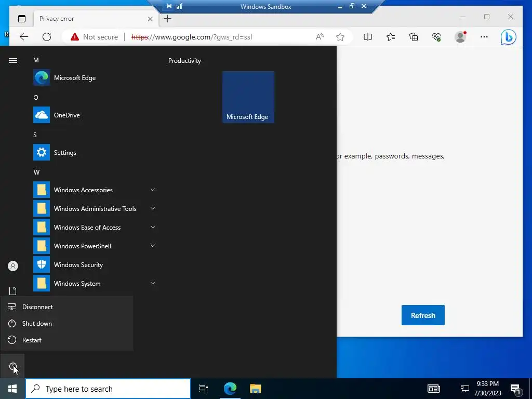Click the Read aloud icon in address bar
The height and width of the screenshot is (399, 532).
point(320,37)
